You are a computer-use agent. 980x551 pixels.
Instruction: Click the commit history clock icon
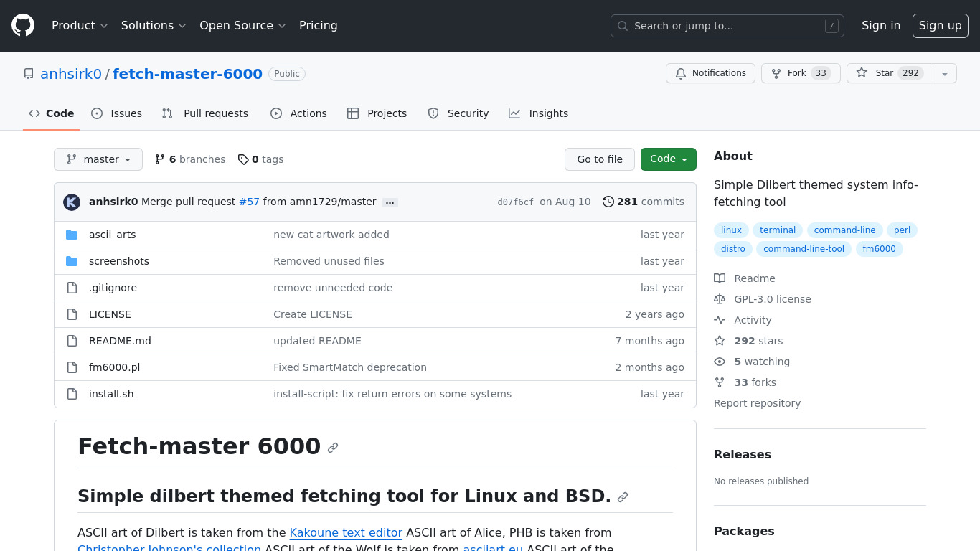[608, 202]
